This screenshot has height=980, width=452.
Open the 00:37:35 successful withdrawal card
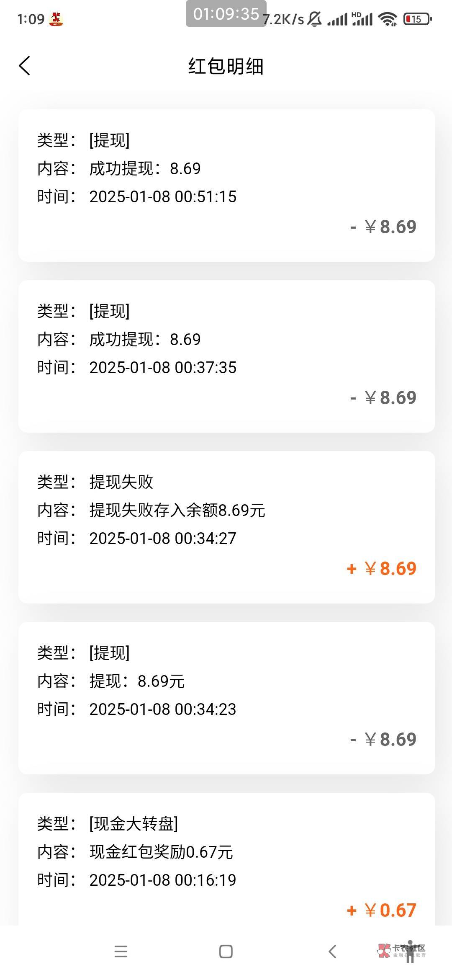coord(226,356)
